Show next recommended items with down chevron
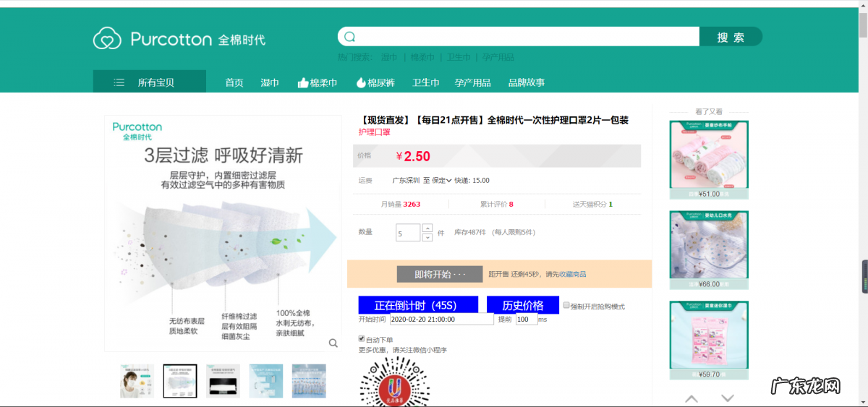Viewport: 868px width, 407px height. pos(728,398)
